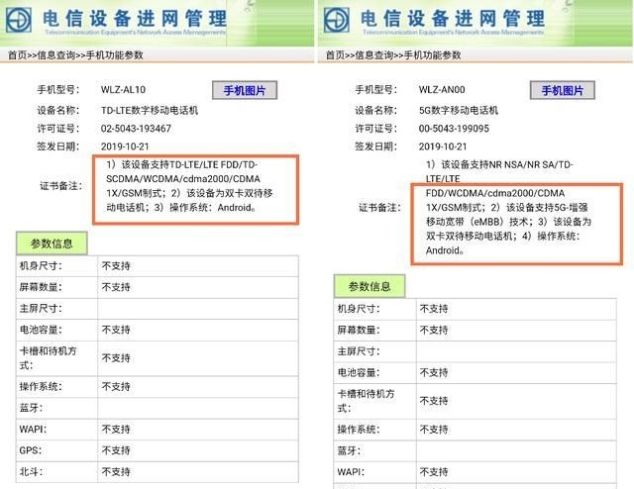Click 手机图片 button for model WLZ-AL10
Screen dimensions: 634x489
[244, 91]
